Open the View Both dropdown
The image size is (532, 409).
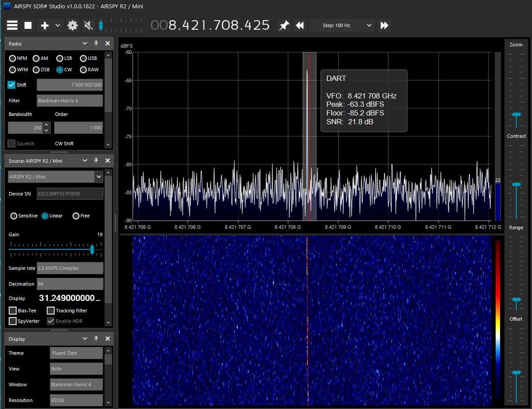pos(76,369)
